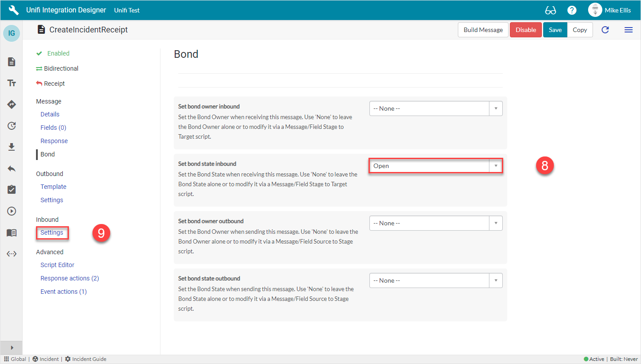Open Response actions (2) under Advanced
This screenshot has width=641, height=364.
(x=69, y=278)
